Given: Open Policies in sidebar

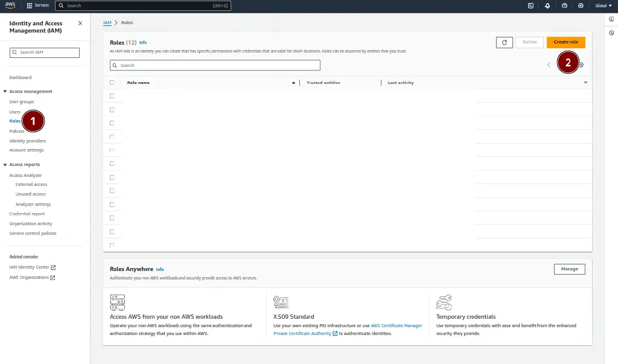Looking at the screenshot, I should click(x=17, y=131).
